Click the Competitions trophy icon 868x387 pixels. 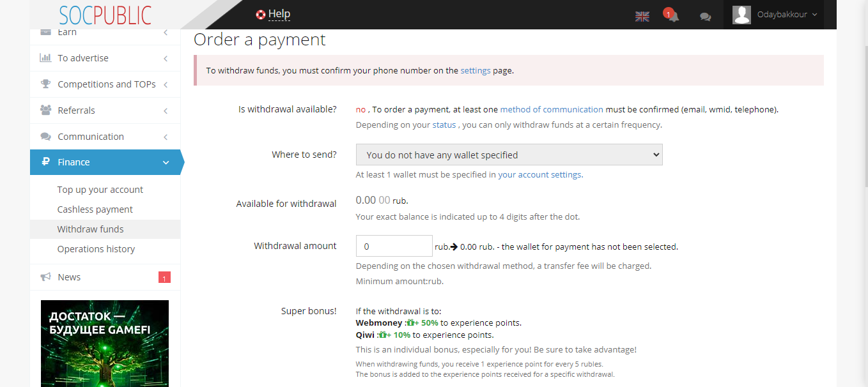(x=45, y=84)
